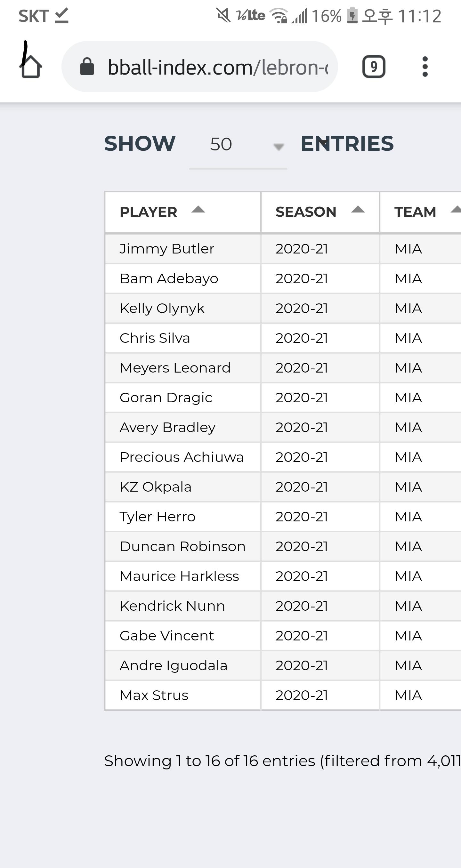The image size is (461, 868).
Task: Open the tab switcher showing 9 tabs
Action: 373,67
